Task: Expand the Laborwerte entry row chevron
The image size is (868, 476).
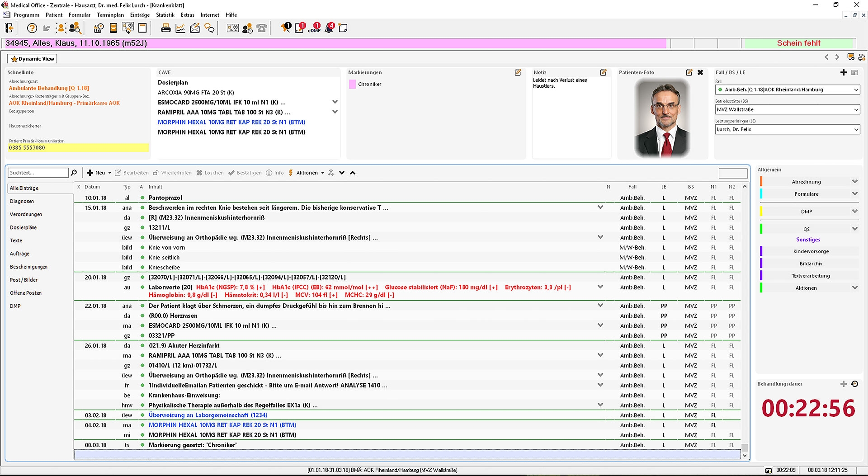Action: tap(600, 287)
